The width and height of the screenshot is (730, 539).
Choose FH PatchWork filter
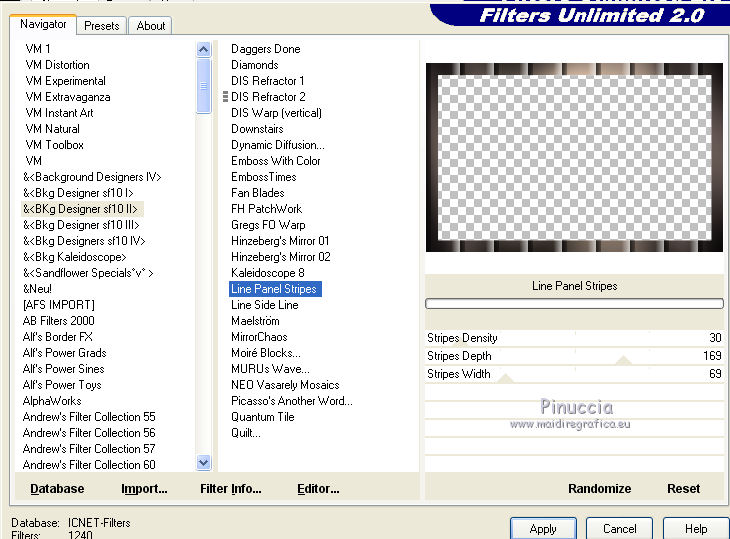(x=266, y=209)
